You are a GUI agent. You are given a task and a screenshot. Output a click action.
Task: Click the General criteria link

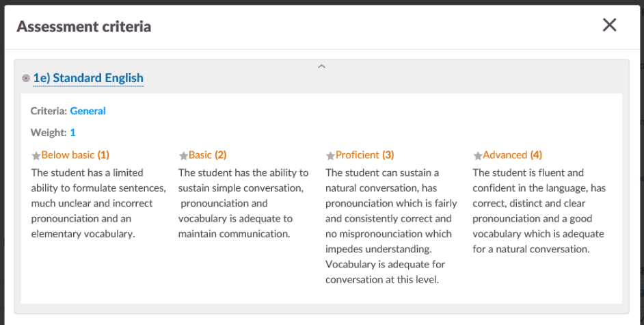pos(88,111)
